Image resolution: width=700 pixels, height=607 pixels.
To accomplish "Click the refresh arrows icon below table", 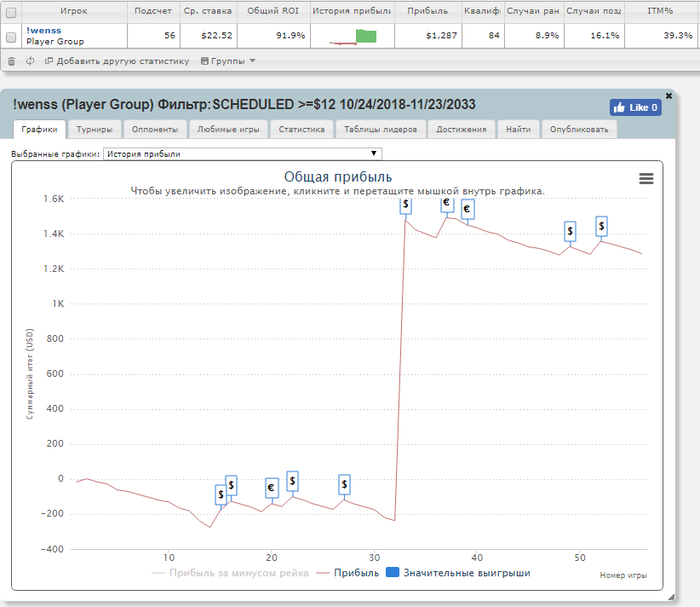I will 30,61.
